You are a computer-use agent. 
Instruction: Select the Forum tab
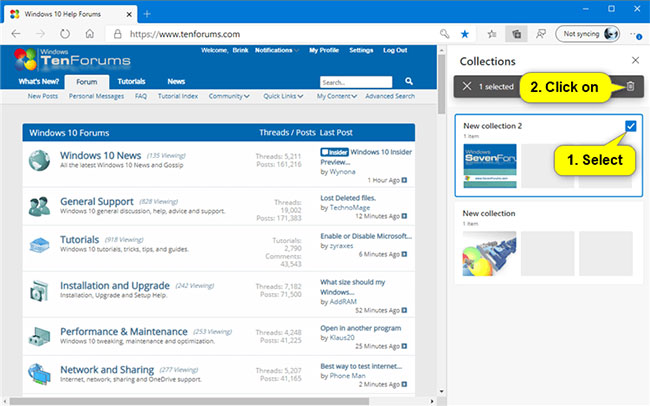pyautogui.click(x=87, y=82)
